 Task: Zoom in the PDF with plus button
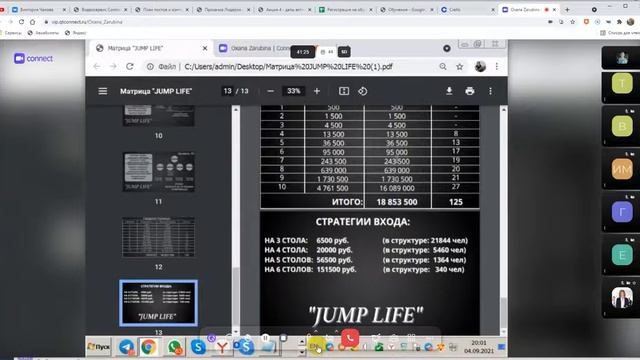point(317,91)
